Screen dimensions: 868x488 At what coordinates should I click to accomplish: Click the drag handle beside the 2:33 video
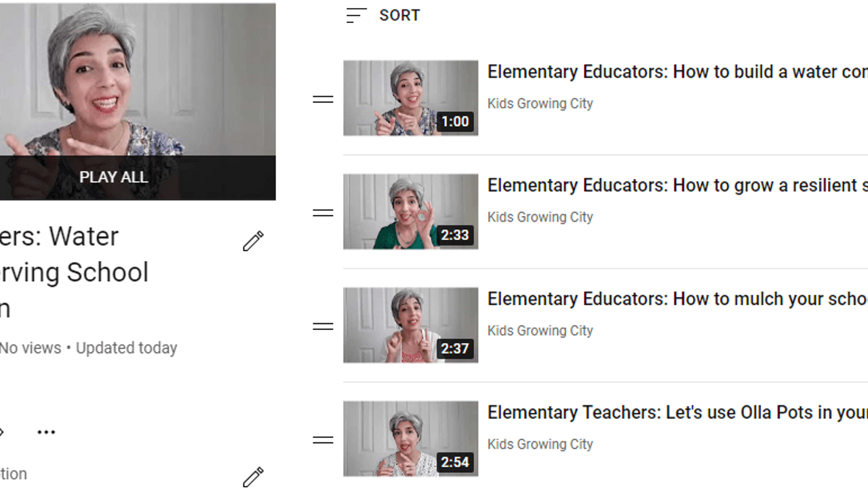point(323,213)
